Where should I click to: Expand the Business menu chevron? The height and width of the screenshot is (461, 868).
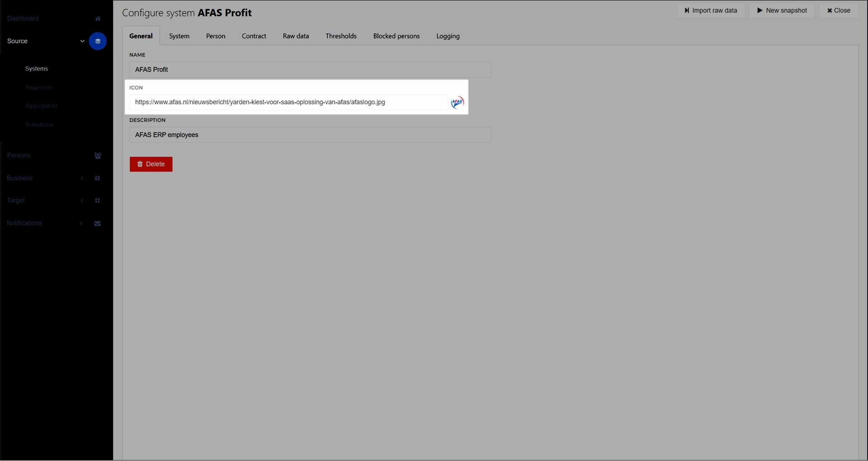[82, 178]
